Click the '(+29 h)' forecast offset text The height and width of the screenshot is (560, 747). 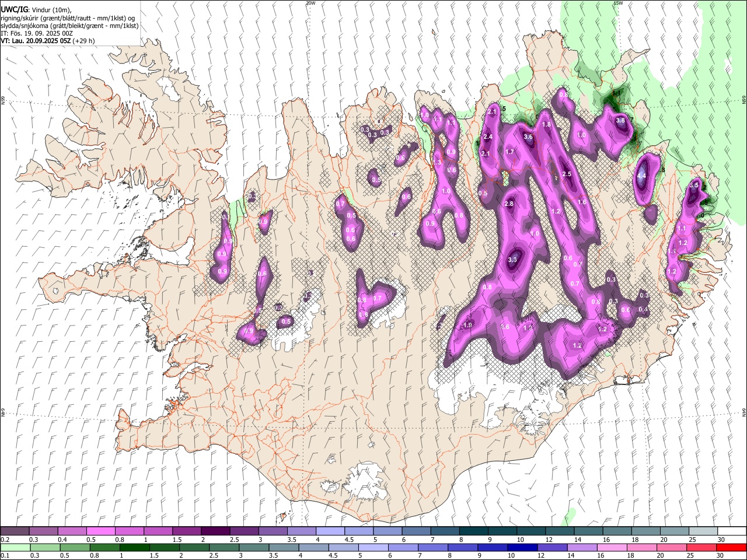click(x=85, y=41)
